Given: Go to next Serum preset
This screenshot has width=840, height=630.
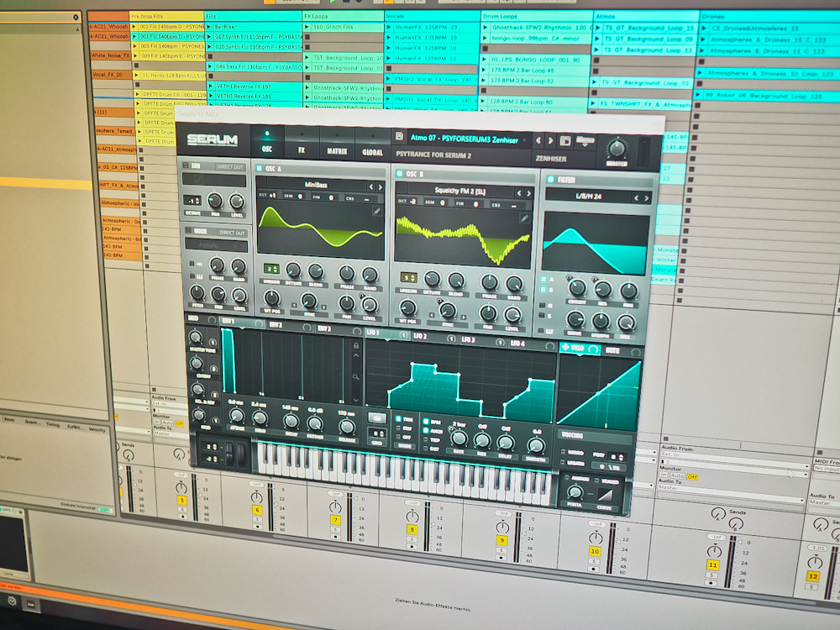Looking at the screenshot, I should (550, 141).
